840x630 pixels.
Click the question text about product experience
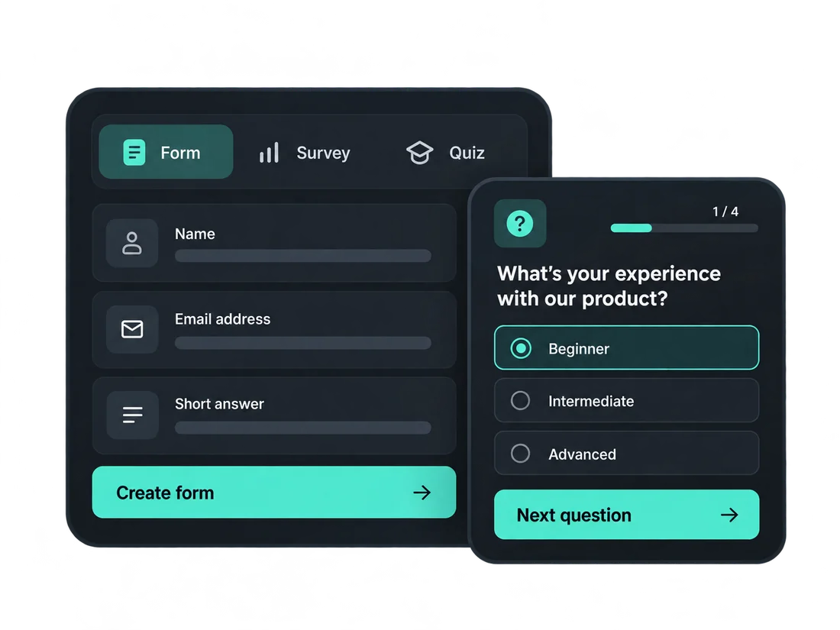coord(609,286)
